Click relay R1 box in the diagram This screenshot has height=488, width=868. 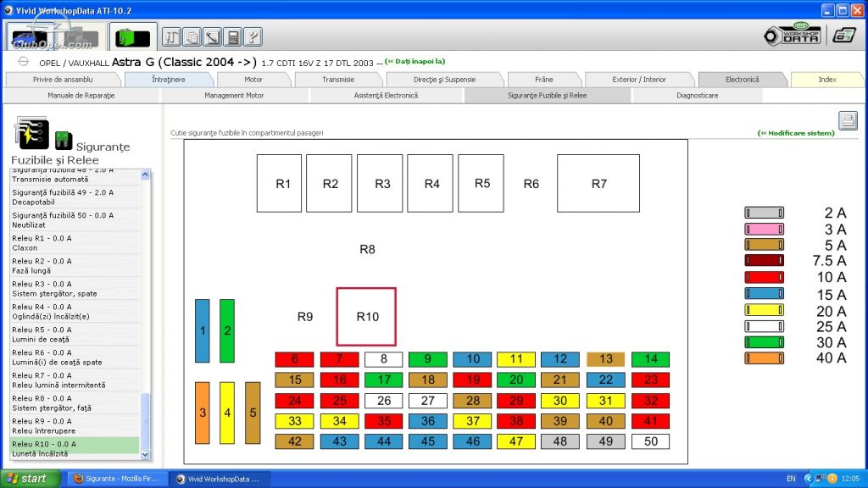pos(279,183)
